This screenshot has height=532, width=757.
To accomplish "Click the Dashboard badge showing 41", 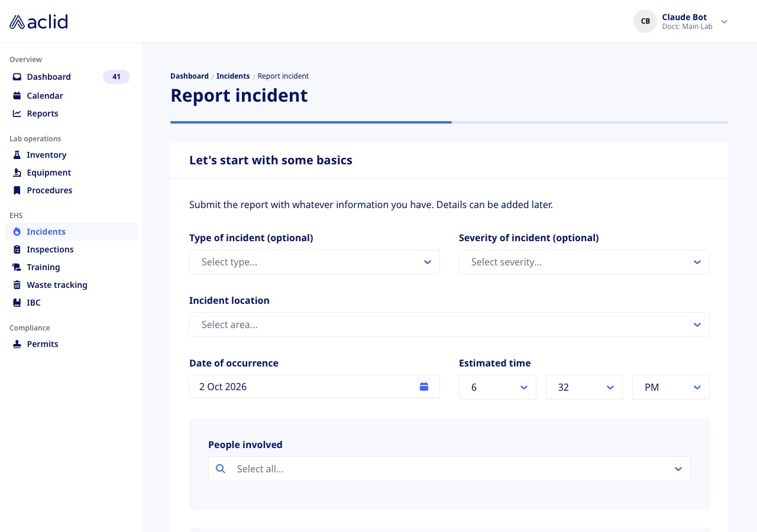I will [x=117, y=77].
